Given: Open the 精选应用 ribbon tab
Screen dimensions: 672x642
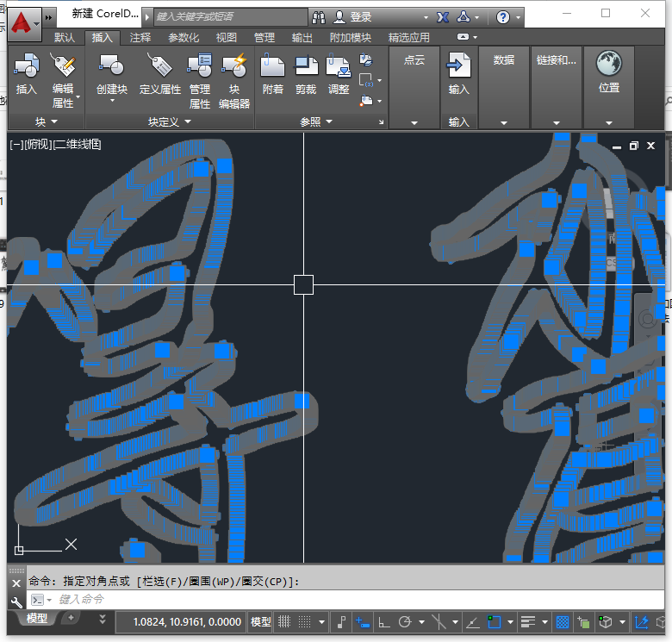Looking at the screenshot, I should pos(409,38).
